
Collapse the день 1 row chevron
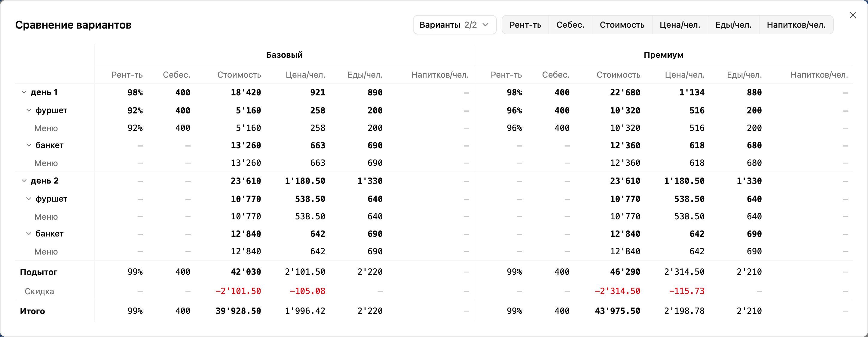(24, 92)
